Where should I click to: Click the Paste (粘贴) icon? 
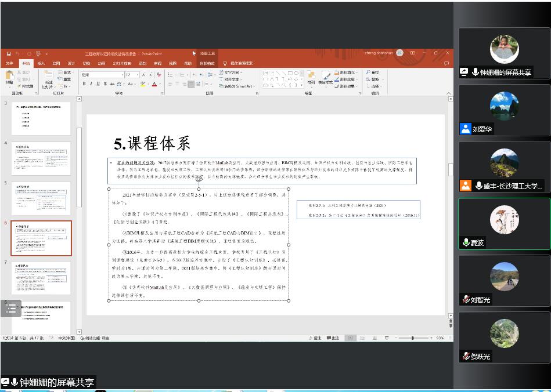[x=9, y=77]
